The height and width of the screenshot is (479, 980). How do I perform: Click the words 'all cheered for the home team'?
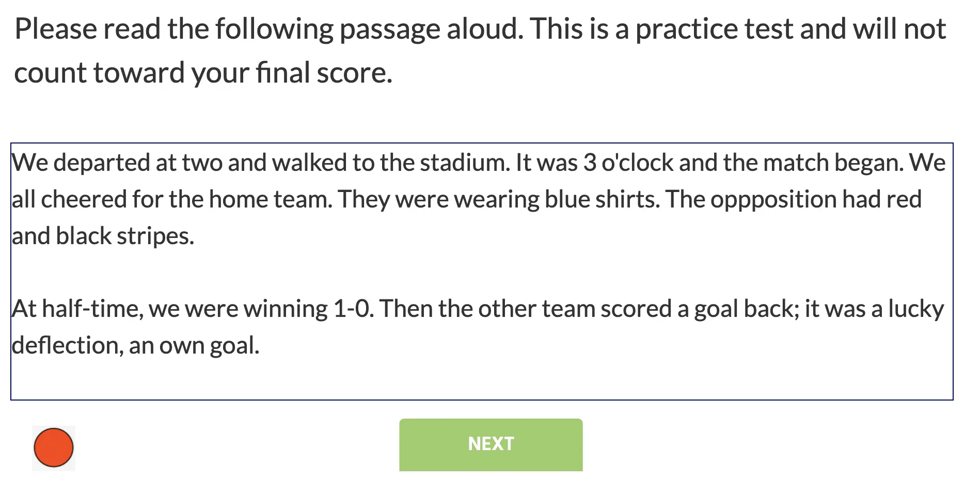[172, 200]
